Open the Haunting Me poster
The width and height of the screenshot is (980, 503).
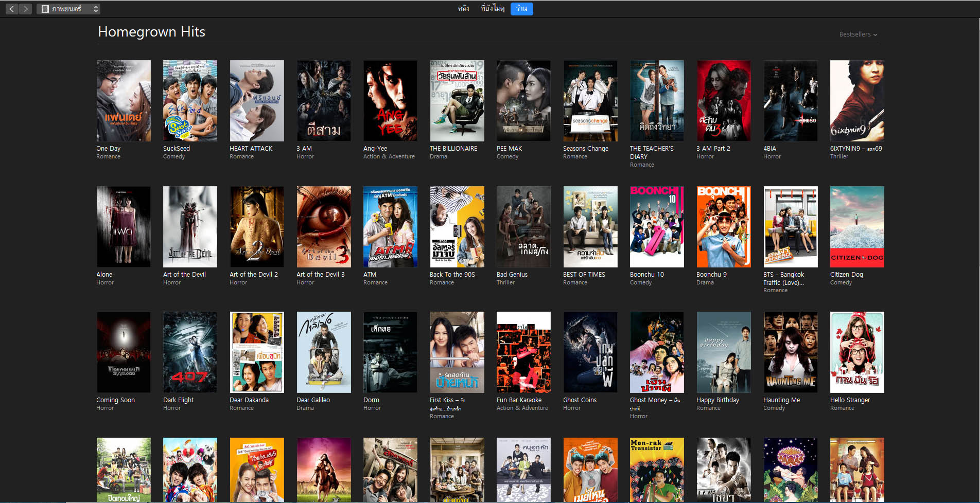click(x=791, y=352)
